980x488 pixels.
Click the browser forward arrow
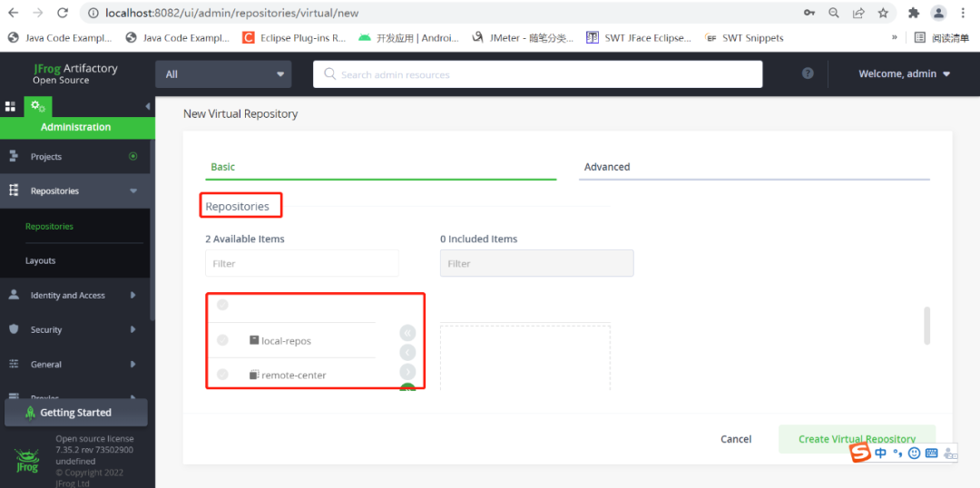pyautogui.click(x=38, y=13)
